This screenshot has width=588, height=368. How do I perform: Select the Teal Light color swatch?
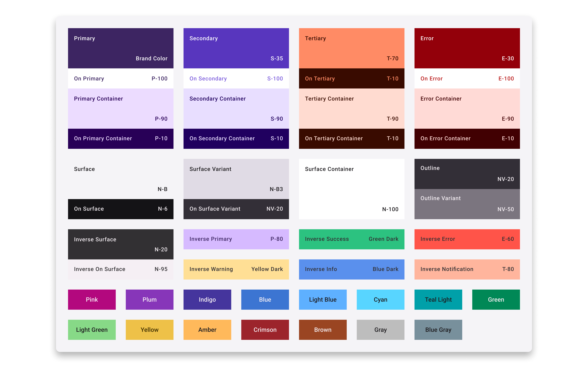438,300
